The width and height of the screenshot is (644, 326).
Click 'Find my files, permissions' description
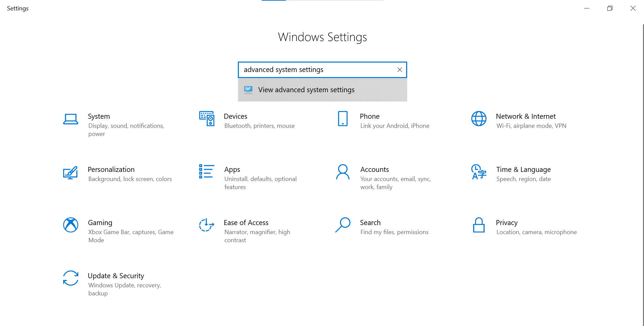click(394, 232)
